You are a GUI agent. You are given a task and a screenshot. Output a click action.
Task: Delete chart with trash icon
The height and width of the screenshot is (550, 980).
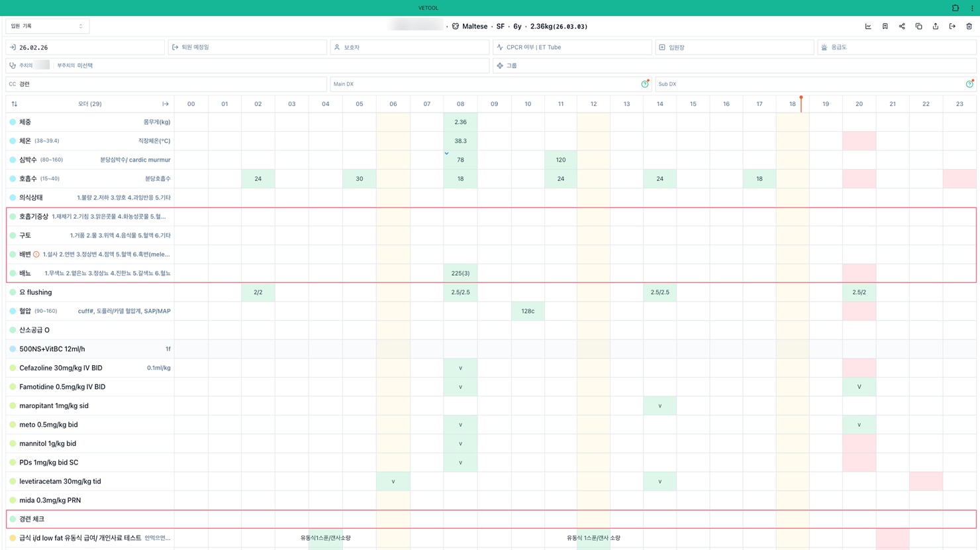(x=969, y=27)
